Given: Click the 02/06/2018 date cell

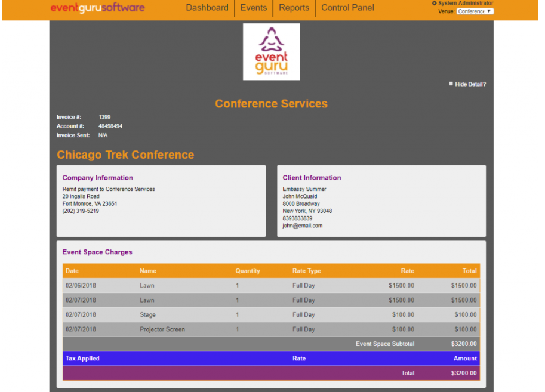Looking at the screenshot, I should point(81,286).
